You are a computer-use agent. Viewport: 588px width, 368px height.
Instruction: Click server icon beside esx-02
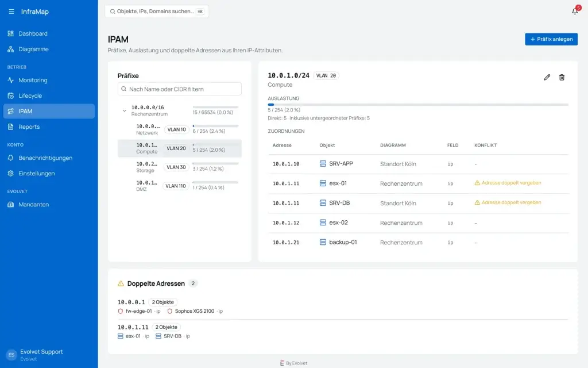(x=323, y=223)
